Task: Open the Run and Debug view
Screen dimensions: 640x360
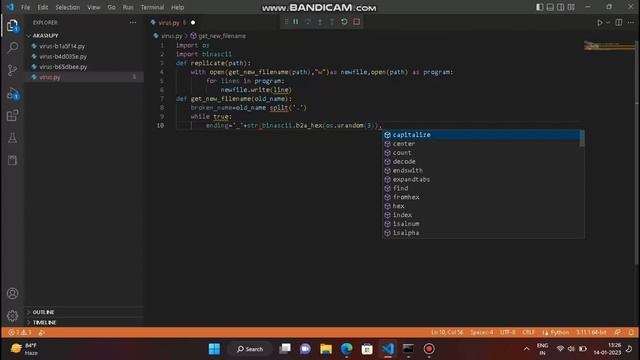Action: (13, 93)
